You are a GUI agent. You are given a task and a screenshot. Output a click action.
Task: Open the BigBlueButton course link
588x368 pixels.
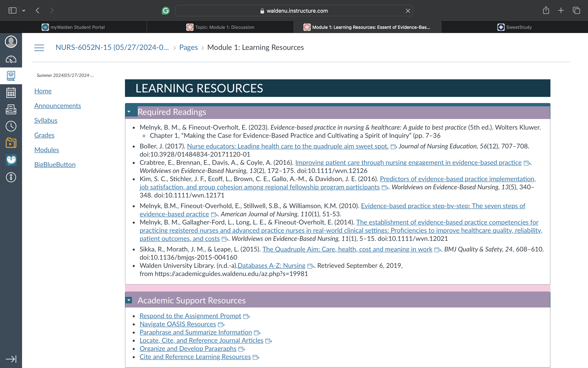point(55,165)
